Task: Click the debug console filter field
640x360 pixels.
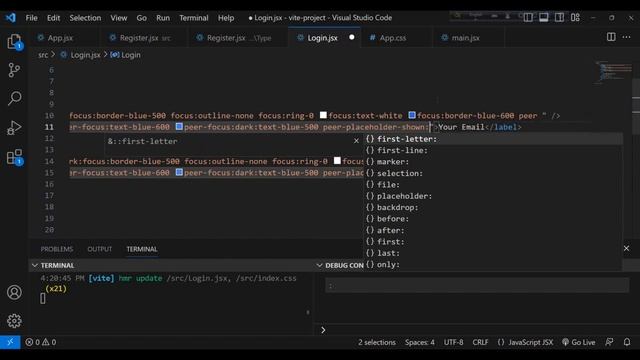Action: coord(477,285)
